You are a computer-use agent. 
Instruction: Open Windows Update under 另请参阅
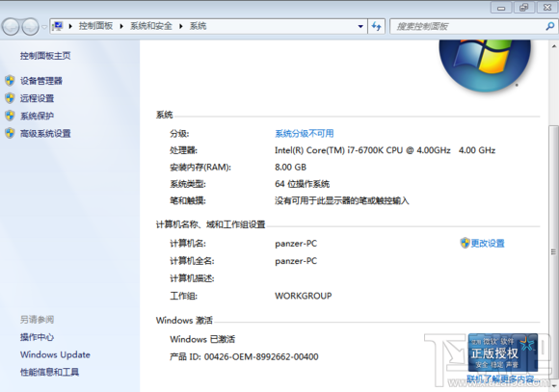click(x=55, y=354)
